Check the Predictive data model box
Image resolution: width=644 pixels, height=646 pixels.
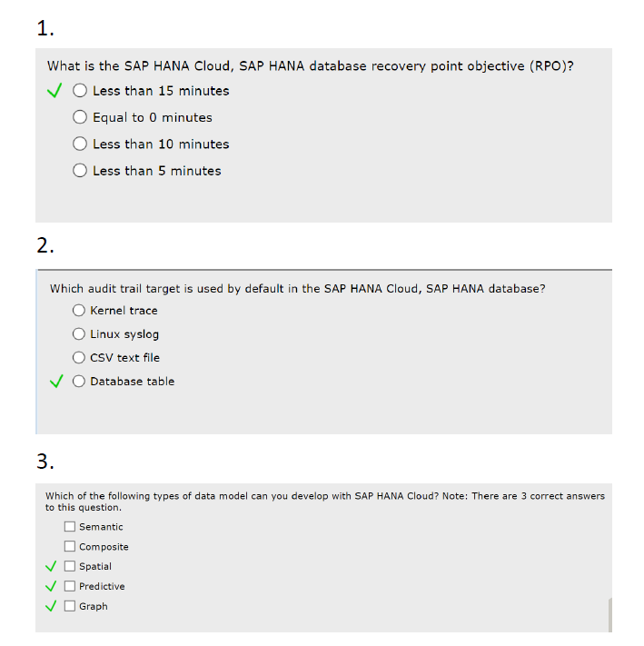[70, 586]
